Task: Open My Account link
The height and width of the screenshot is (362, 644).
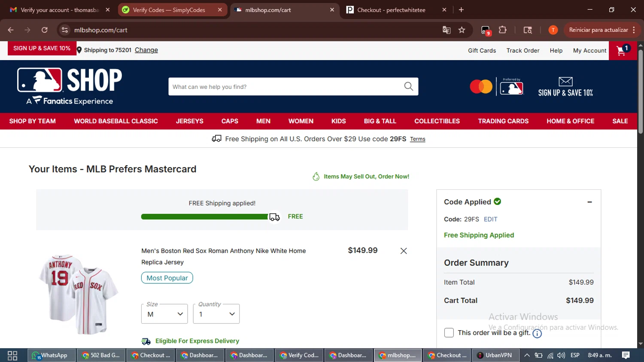Action: point(589,50)
